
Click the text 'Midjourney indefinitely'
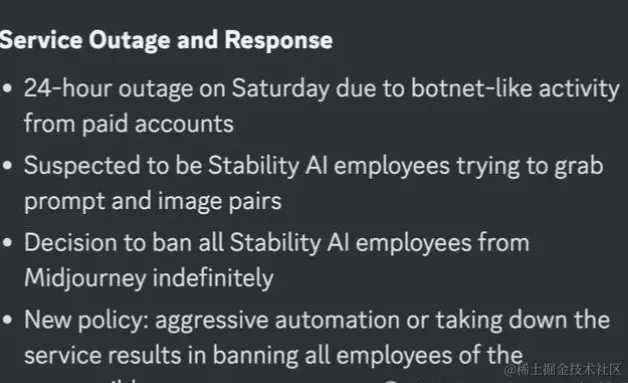click(149, 278)
